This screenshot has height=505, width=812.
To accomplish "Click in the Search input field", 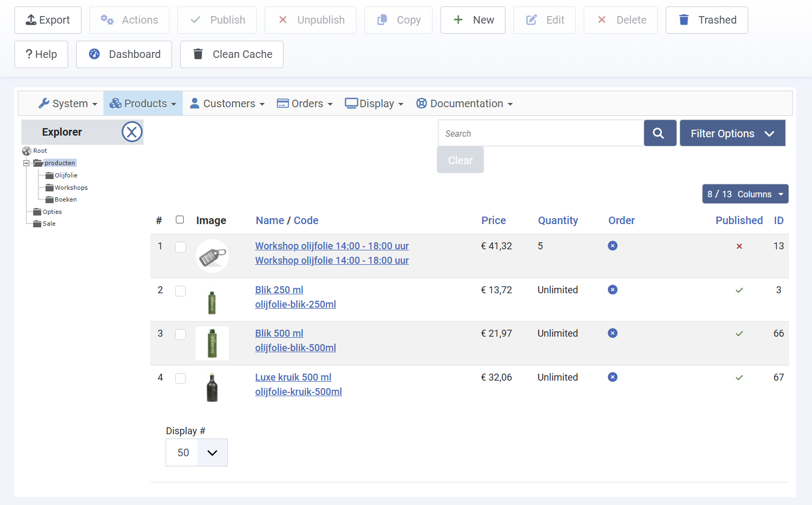I will (x=540, y=133).
